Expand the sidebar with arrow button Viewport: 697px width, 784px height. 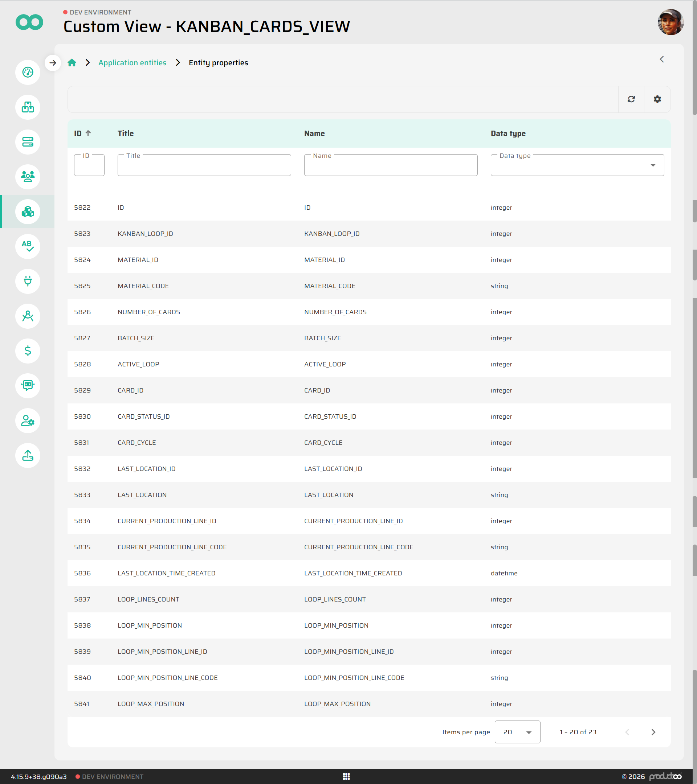coord(53,62)
